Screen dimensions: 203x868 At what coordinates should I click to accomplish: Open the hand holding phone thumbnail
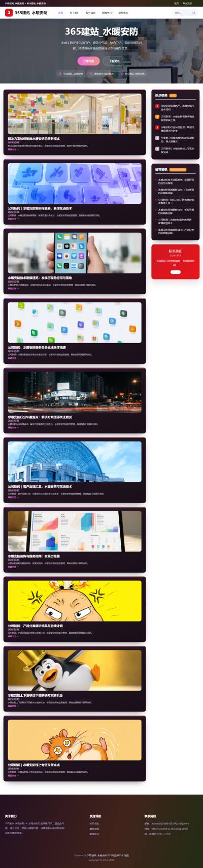75,253
